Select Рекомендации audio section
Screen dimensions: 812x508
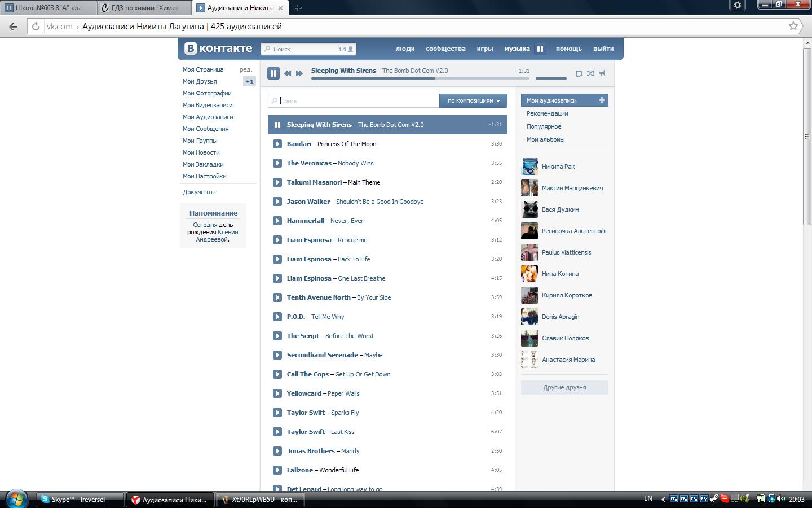(547, 113)
